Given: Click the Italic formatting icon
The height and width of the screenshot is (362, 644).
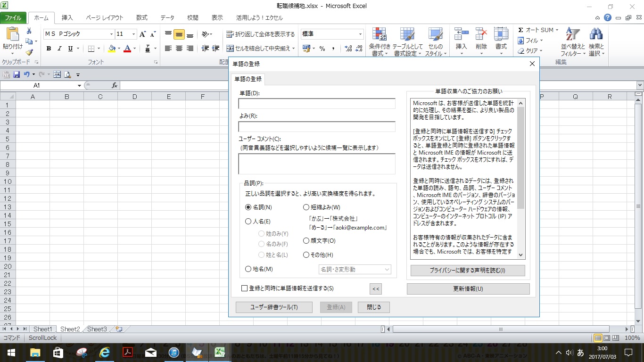Looking at the screenshot, I should 60,49.
